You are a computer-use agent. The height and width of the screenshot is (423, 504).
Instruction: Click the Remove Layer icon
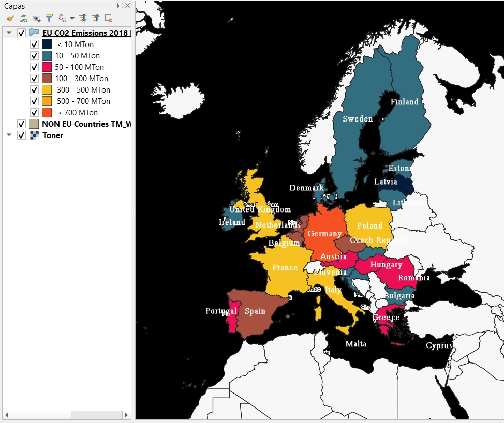coord(109,18)
